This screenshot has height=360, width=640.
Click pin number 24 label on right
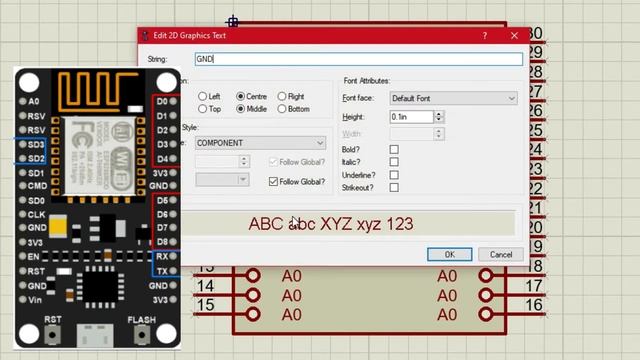coord(536,149)
